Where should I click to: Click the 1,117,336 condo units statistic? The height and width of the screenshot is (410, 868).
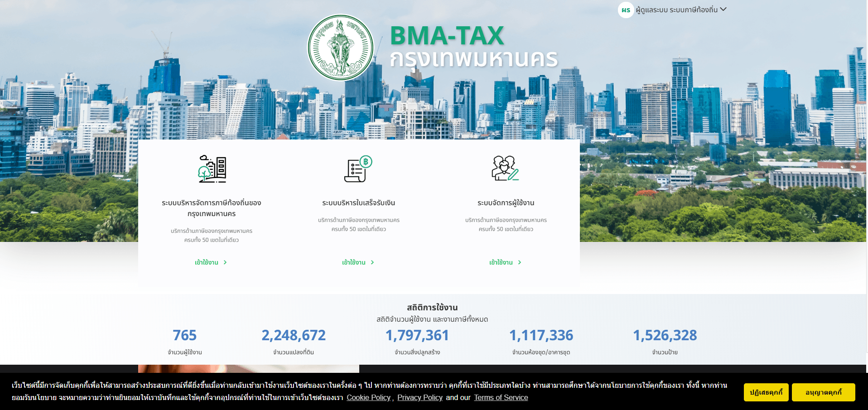coord(541,335)
